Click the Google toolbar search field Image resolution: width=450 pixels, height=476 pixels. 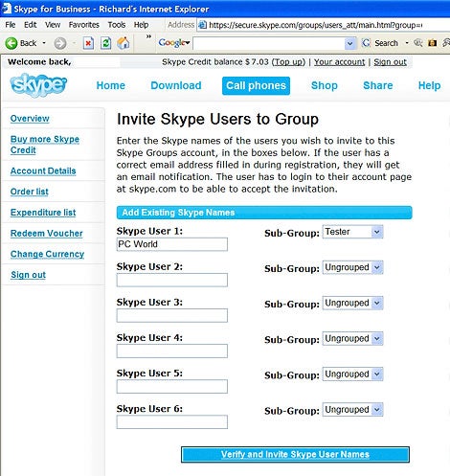click(x=269, y=43)
